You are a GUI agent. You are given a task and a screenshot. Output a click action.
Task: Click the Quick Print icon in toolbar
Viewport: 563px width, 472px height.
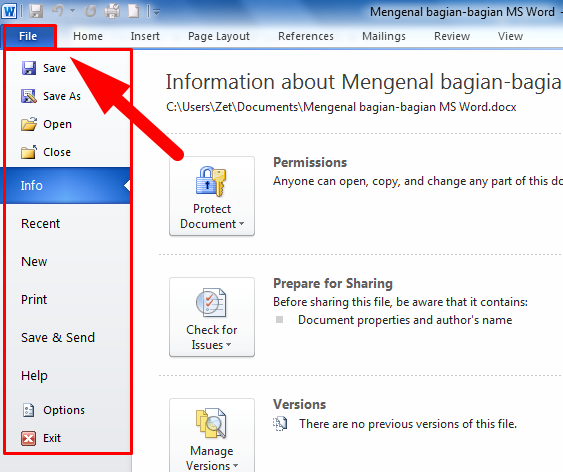click(x=112, y=11)
